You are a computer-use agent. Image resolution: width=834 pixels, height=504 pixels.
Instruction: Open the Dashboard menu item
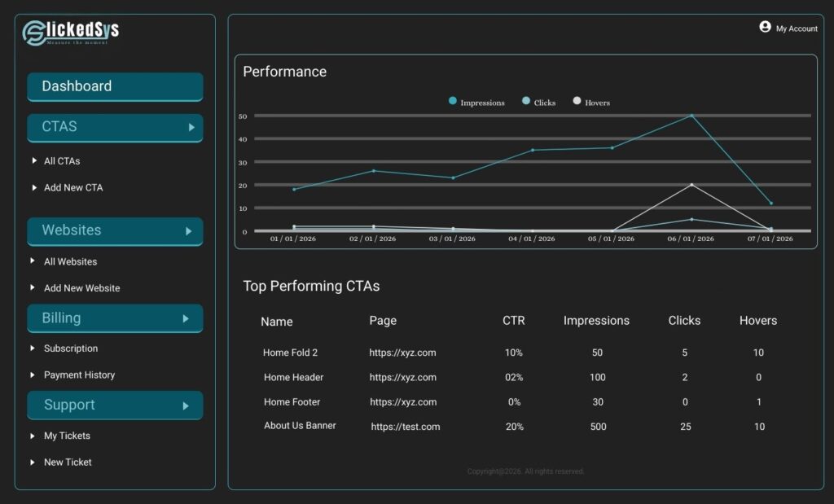(x=115, y=86)
